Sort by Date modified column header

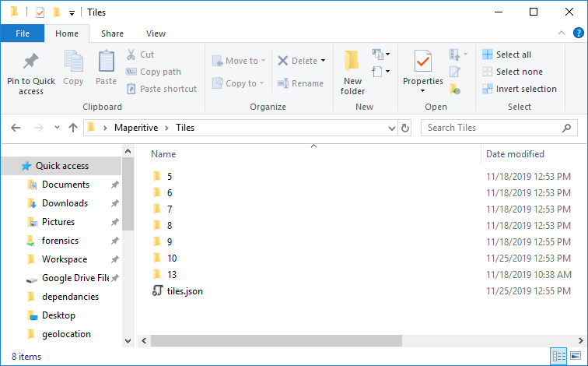(515, 154)
